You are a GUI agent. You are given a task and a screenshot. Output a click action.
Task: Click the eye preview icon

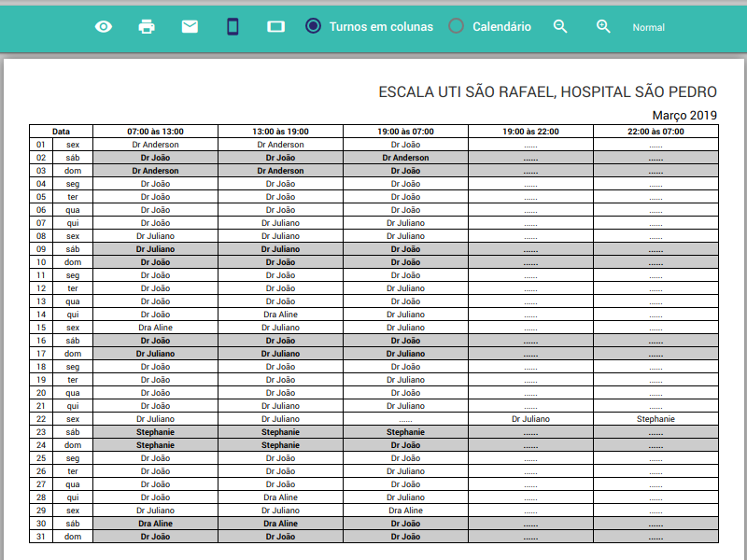click(104, 27)
